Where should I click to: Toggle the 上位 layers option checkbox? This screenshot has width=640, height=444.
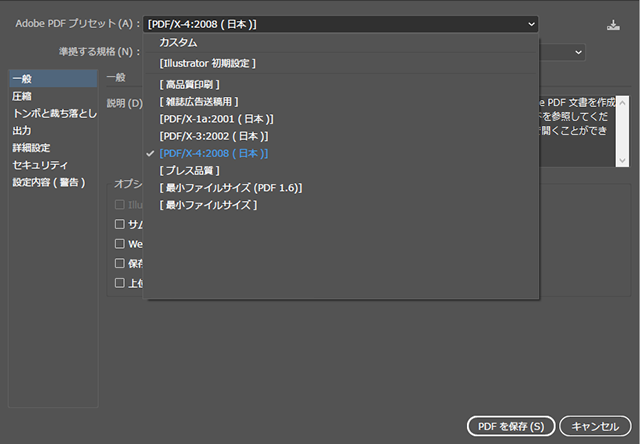click(x=120, y=283)
